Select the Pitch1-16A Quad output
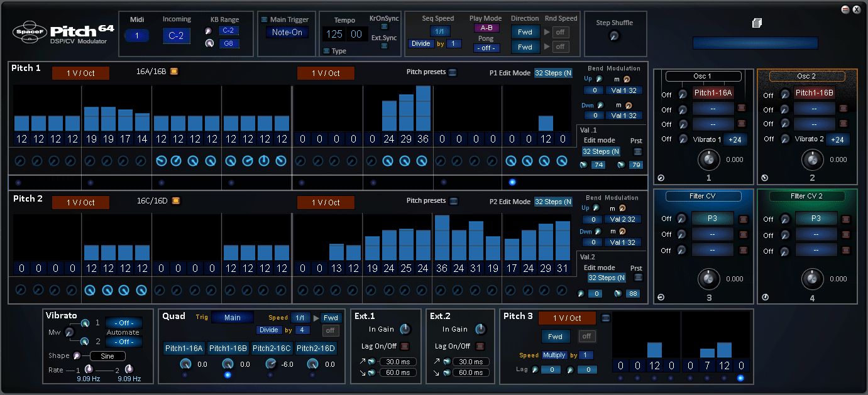 click(185, 349)
